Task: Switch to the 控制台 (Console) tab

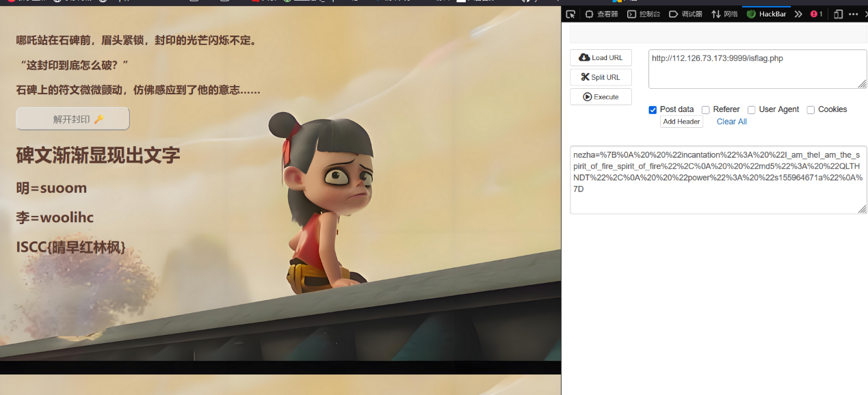Action: 644,14
